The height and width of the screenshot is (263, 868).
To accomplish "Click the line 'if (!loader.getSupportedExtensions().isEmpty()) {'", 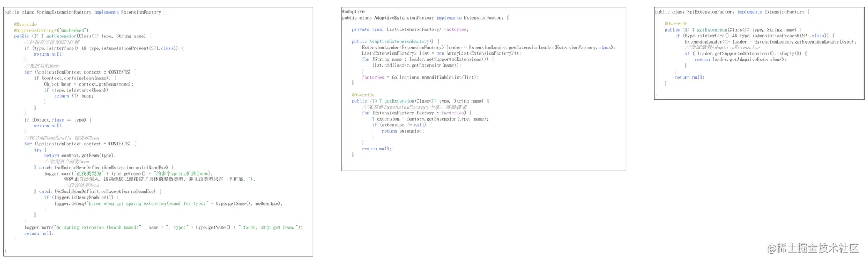I will pos(746,53).
